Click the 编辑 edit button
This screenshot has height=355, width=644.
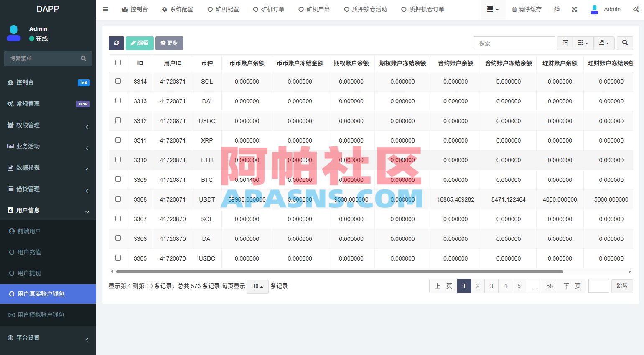point(140,43)
